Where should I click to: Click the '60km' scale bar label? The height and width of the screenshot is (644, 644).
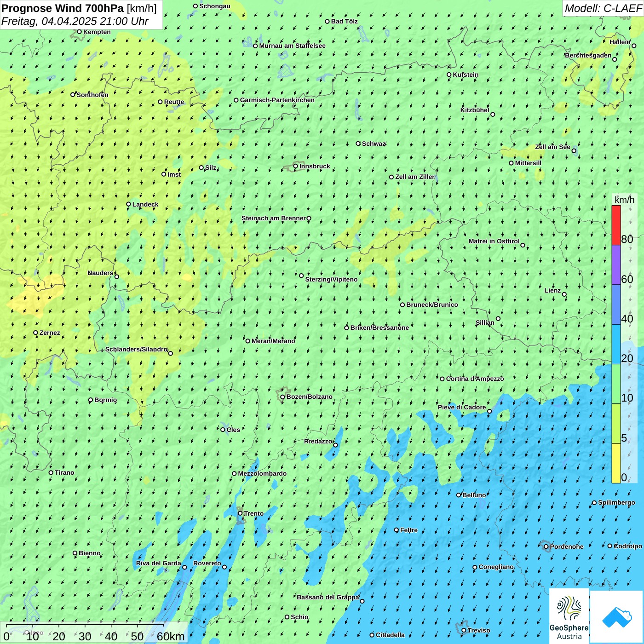[x=171, y=636]
